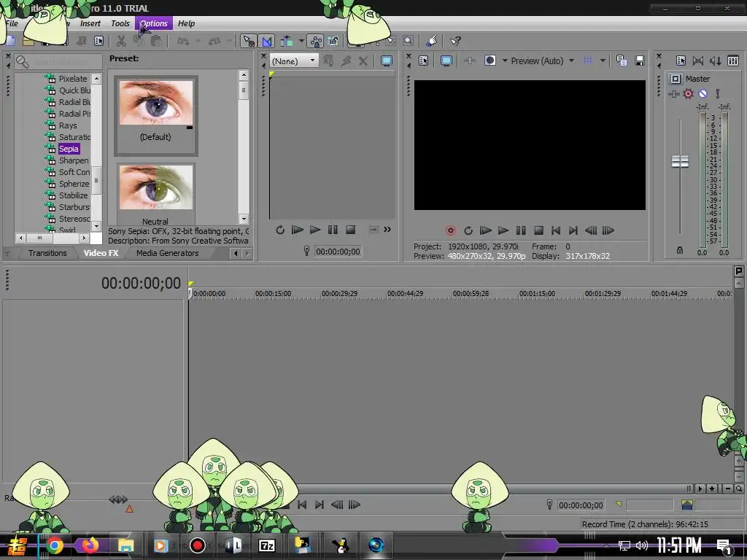The height and width of the screenshot is (560, 747).
Task: Click the Lock Envelopes to Events icon
Action: [x=315, y=41]
